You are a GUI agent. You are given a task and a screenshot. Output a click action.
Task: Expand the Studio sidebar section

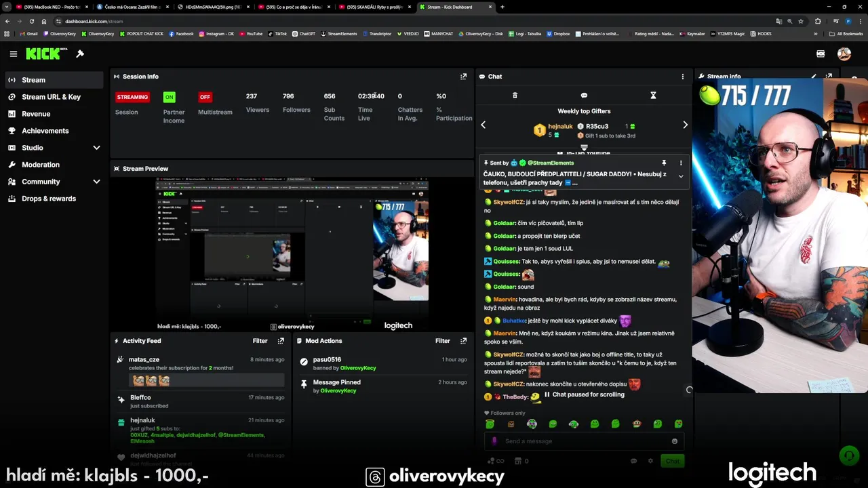tap(96, 148)
